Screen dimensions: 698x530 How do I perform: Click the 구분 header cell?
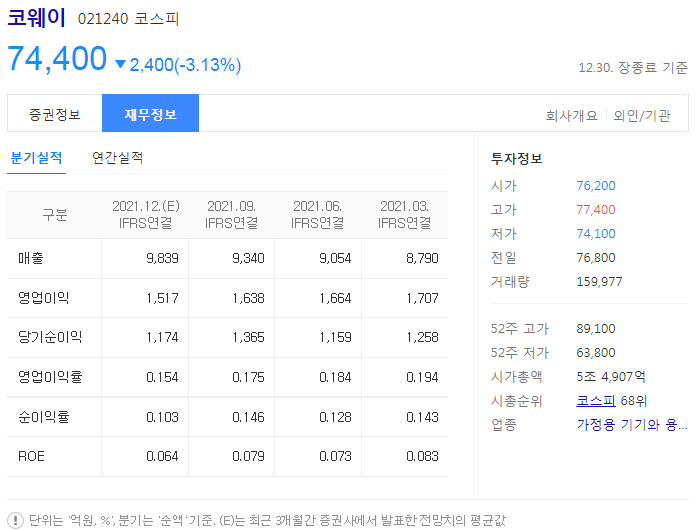tap(55, 215)
